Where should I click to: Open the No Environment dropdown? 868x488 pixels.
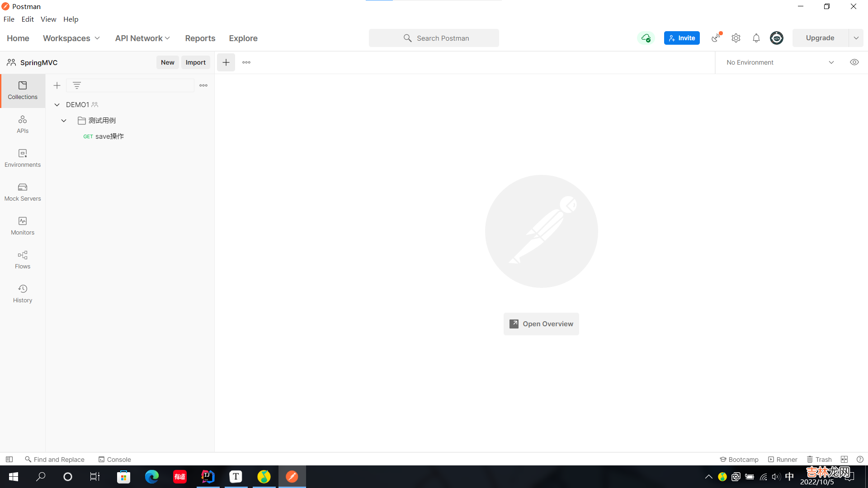coord(780,62)
